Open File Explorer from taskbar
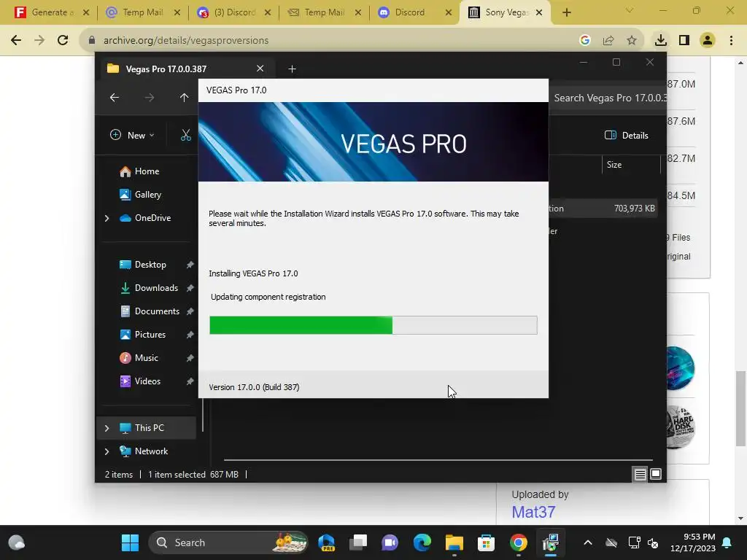Screen dimensions: 747x560 coord(454,542)
